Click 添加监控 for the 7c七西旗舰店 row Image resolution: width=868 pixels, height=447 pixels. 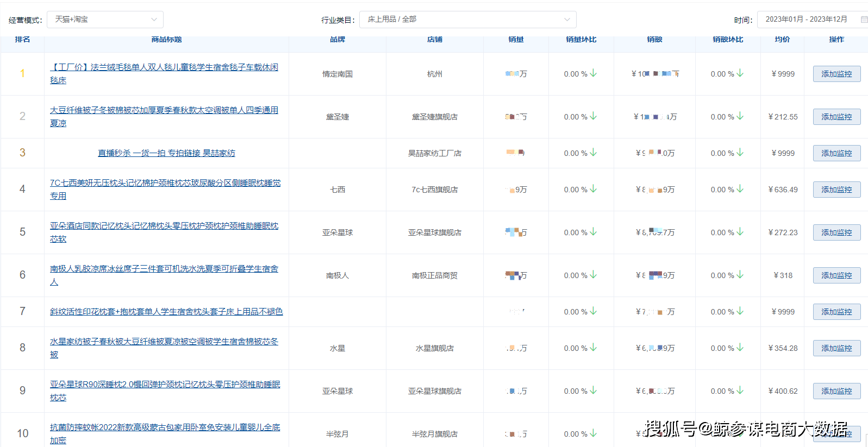coord(836,190)
